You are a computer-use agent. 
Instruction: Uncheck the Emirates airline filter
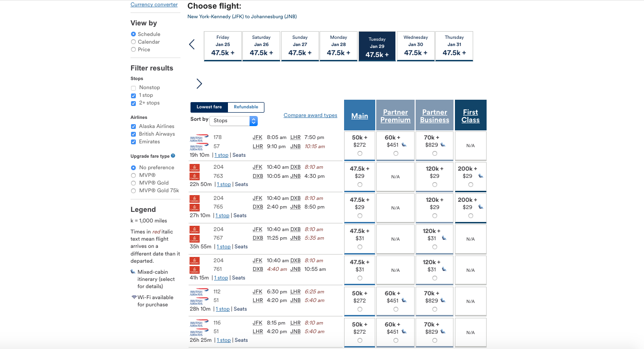[x=133, y=142]
